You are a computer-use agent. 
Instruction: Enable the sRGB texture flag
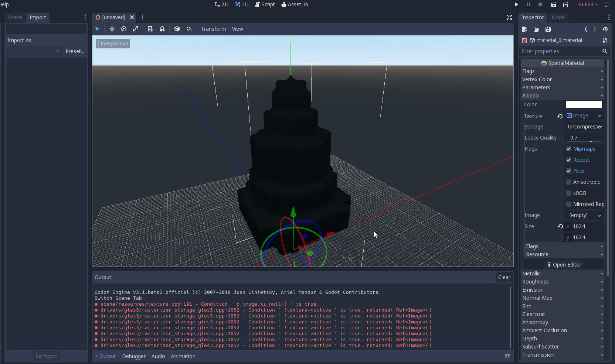pos(569,193)
